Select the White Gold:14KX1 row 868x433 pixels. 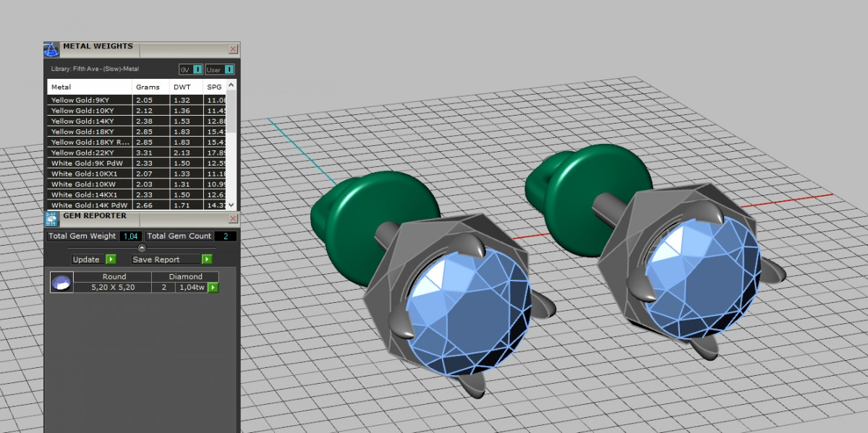click(137, 194)
